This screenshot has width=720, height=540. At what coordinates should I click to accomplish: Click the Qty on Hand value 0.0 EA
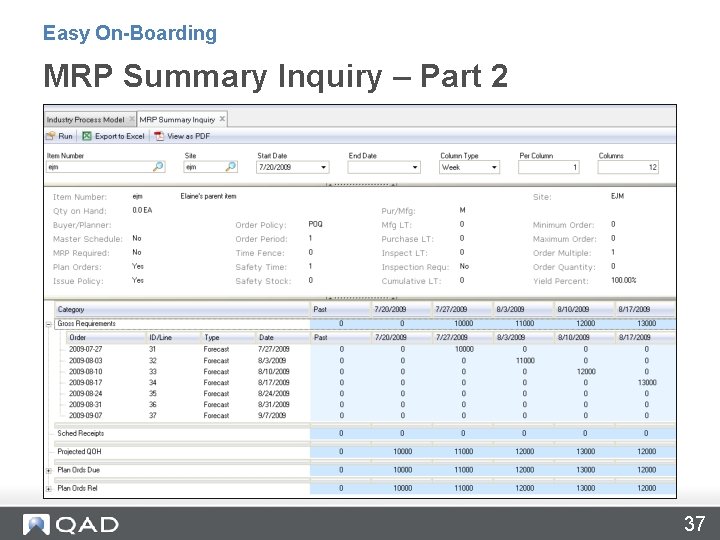coord(142,210)
